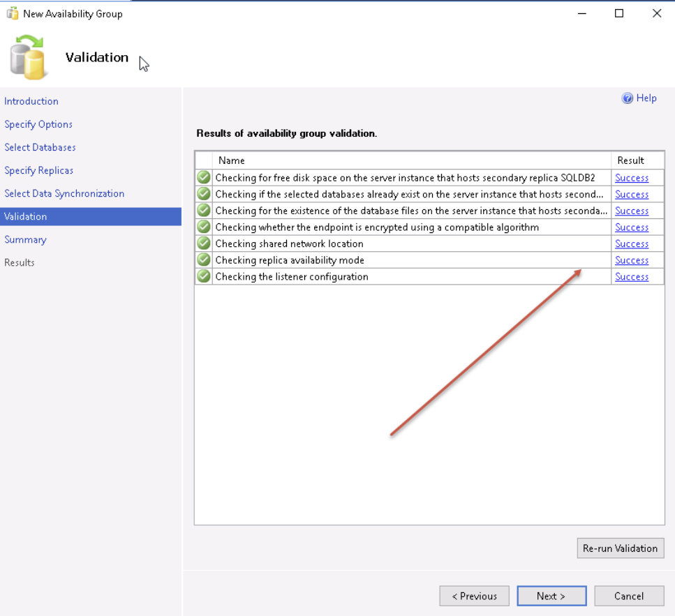This screenshot has width=675, height=616.
Task: Open Success link for selected databases already exist
Action: click(x=632, y=194)
